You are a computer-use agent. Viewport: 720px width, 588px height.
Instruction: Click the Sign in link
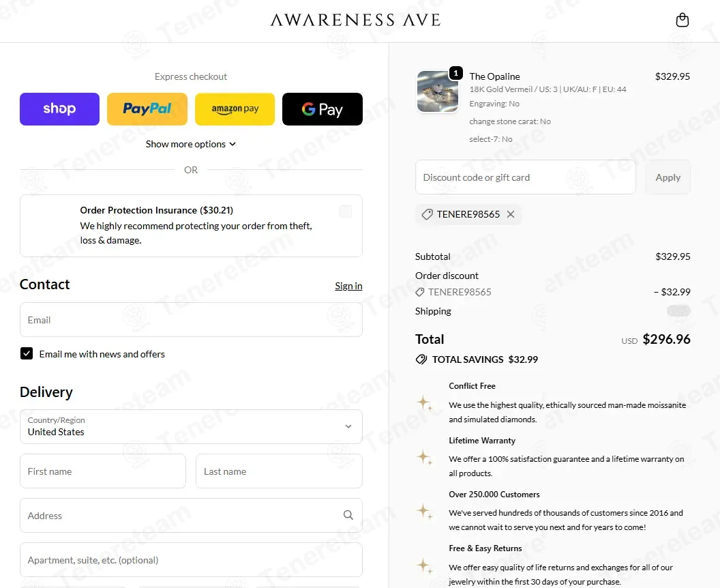(348, 286)
